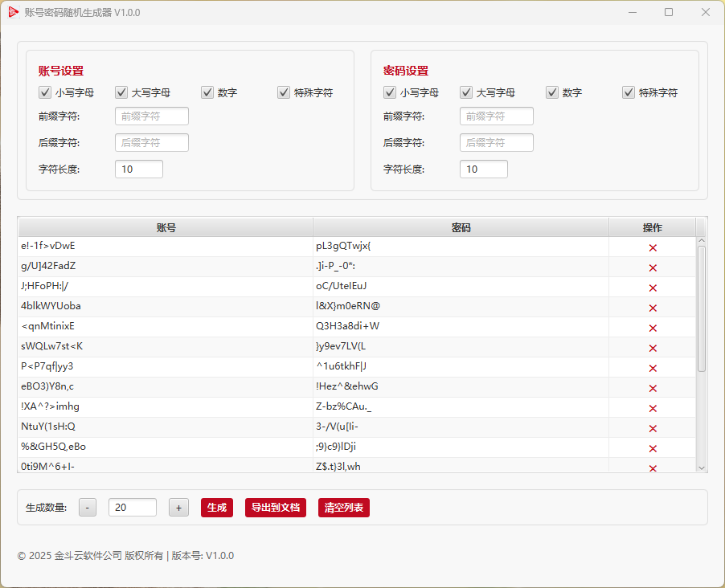This screenshot has width=725, height=588.
Task: Delete the <qnMtinixE account row
Action: pyautogui.click(x=653, y=328)
